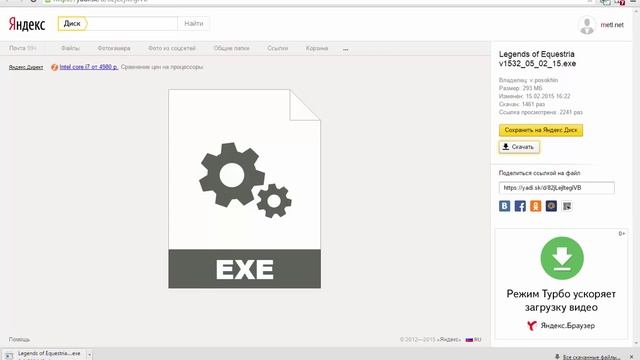Open the Почта tab
Viewport: 640px width, 360px height.
coord(22,48)
